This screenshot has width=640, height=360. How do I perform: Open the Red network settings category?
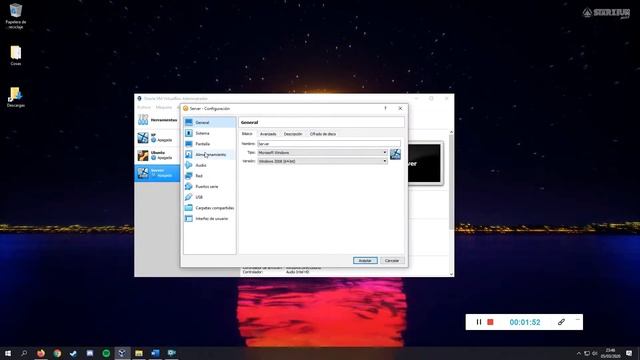click(209, 176)
